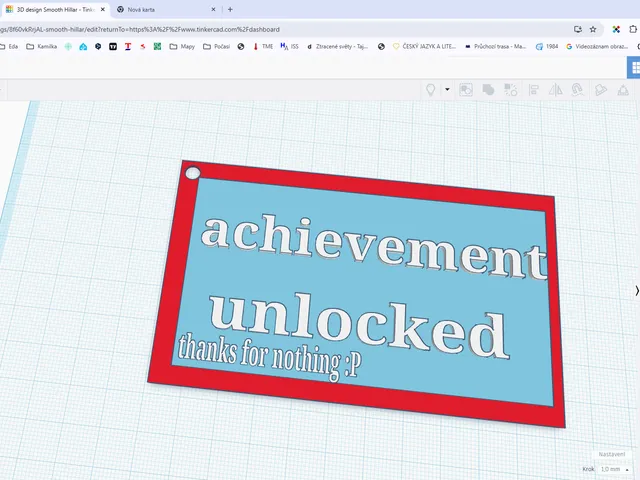
Task: Click the install app icon in address bar
Action: click(x=578, y=29)
